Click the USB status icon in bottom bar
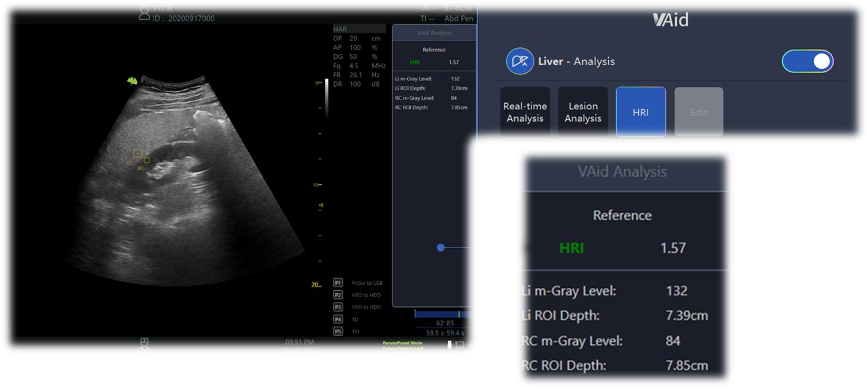This screenshot has width=868, height=388. point(450,345)
